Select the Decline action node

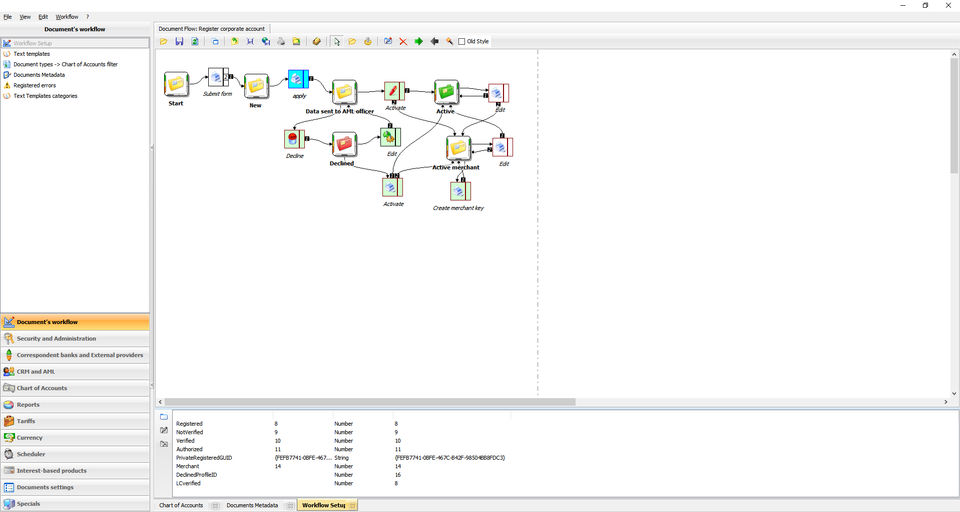click(294, 139)
